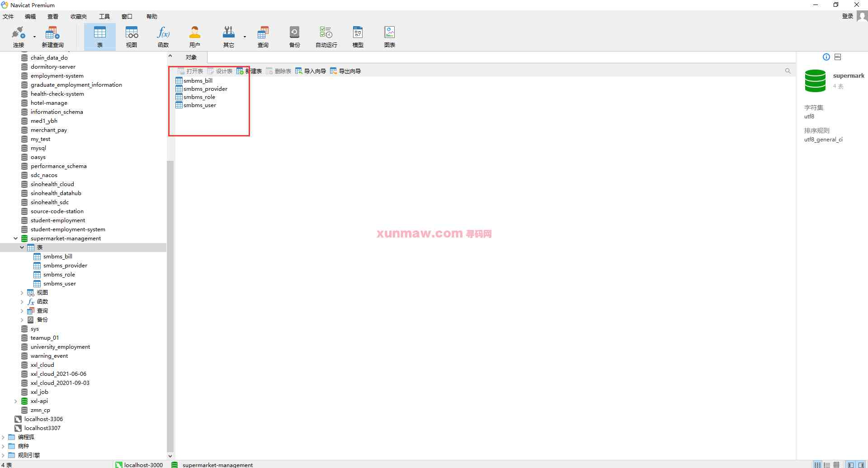Open the 连接 dropdown arrow

[34, 37]
